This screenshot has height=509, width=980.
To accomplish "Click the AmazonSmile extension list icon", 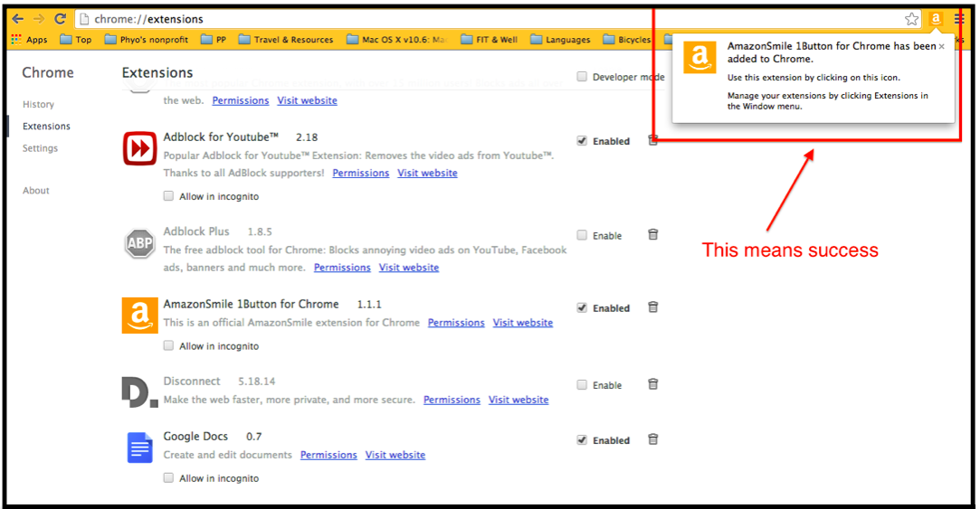I will click(139, 316).
